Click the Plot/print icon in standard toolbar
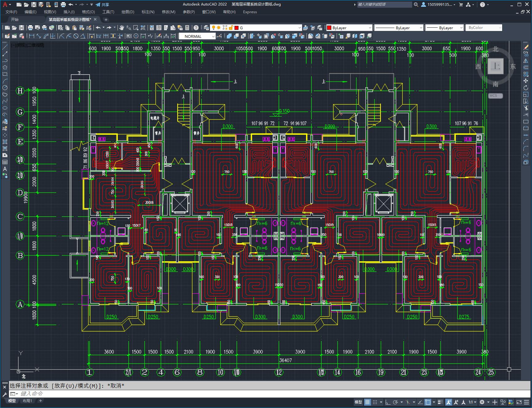This screenshot has height=408, width=532. pyautogui.click(x=30, y=28)
